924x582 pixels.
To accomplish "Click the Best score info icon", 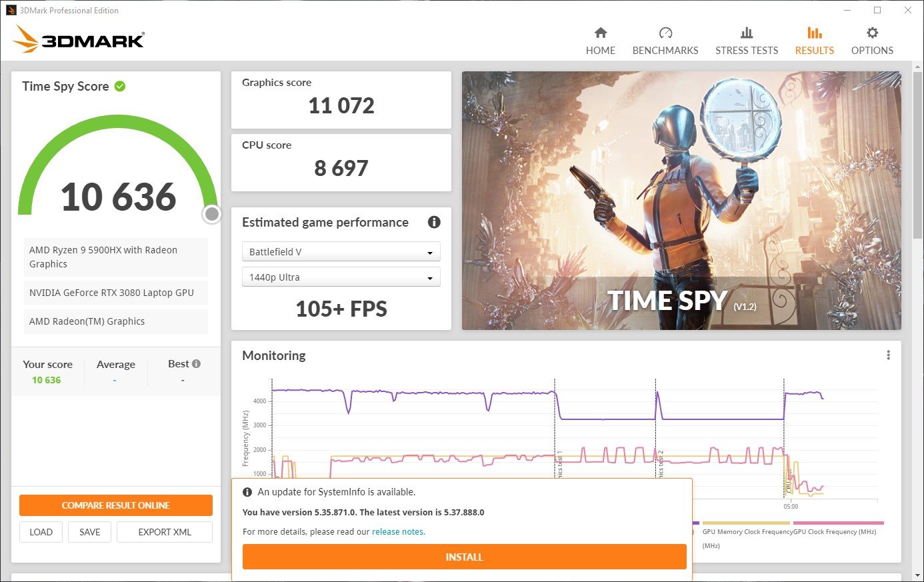I will pyautogui.click(x=196, y=364).
